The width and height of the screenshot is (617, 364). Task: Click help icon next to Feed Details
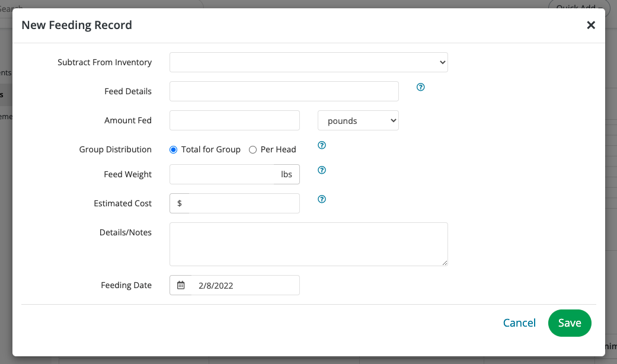click(x=421, y=87)
